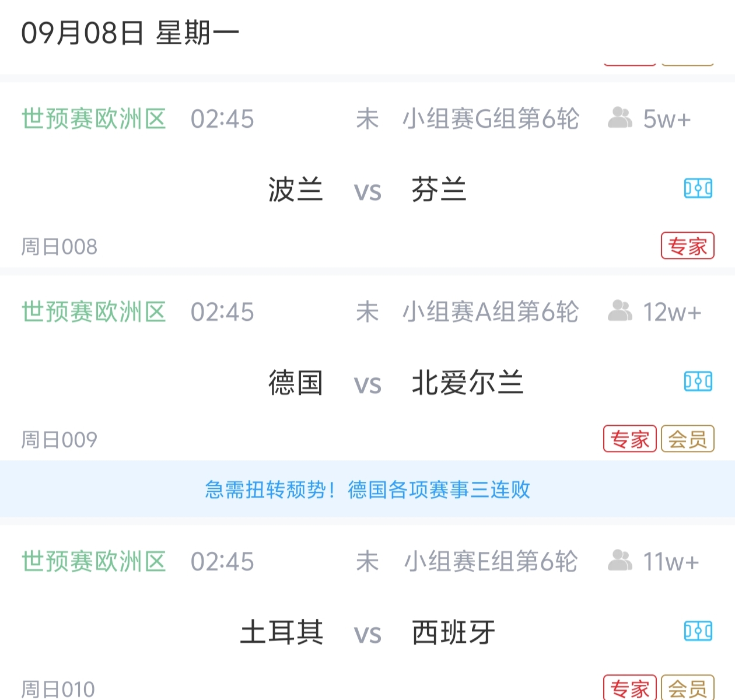
Task: Open the pitch view icon for 土耳其 vs 西班牙
Action: 699,631
